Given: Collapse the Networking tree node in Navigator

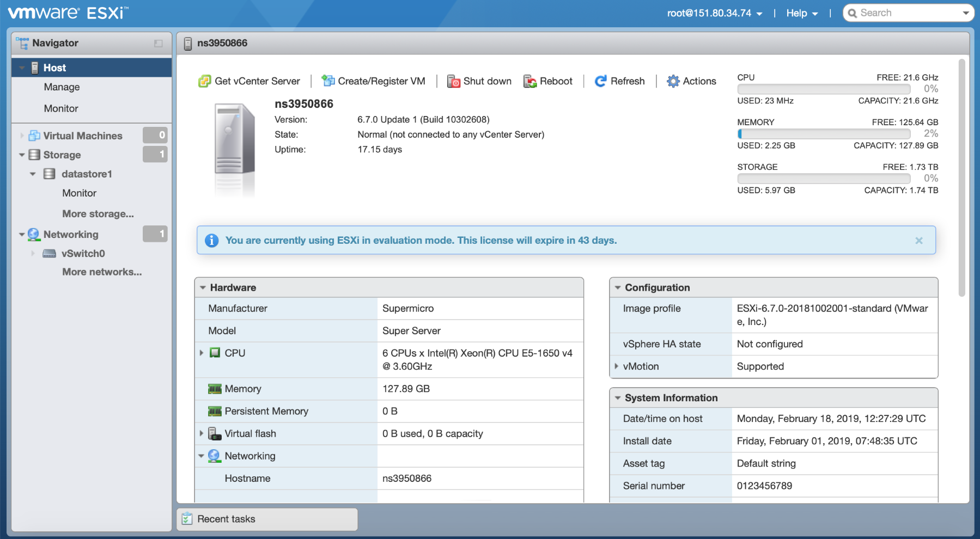Looking at the screenshot, I should (x=22, y=235).
